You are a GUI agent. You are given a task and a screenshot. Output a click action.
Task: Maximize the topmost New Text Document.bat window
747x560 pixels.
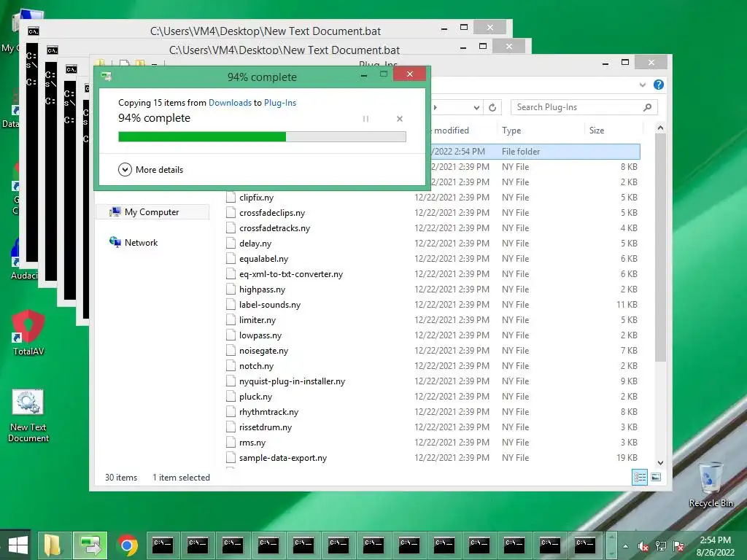464,28
